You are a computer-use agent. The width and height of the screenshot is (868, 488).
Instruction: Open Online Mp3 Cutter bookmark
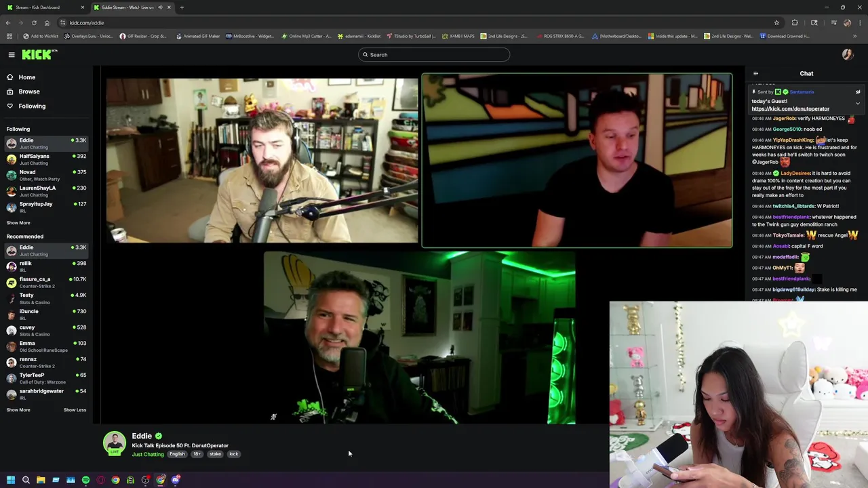tap(307, 36)
